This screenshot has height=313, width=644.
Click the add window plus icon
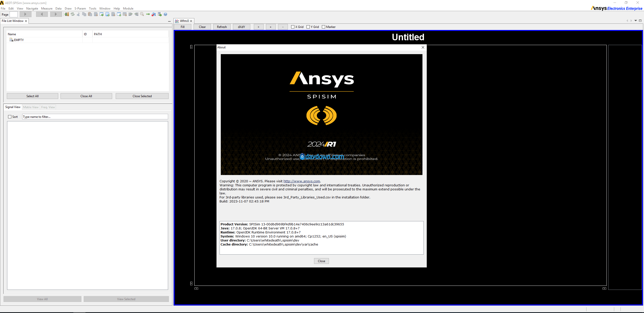point(119,14)
